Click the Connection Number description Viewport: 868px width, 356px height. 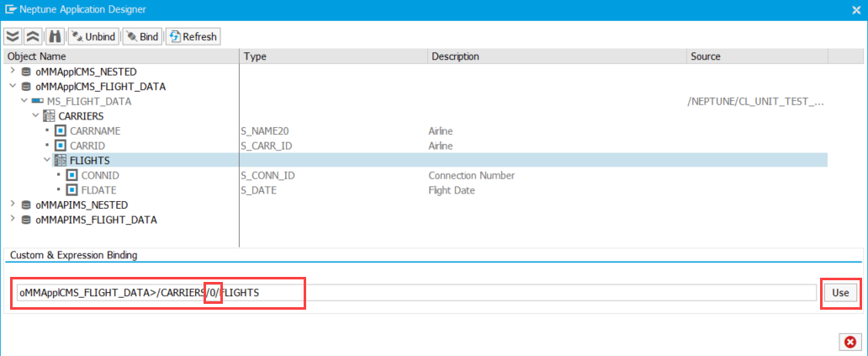tap(472, 176)
